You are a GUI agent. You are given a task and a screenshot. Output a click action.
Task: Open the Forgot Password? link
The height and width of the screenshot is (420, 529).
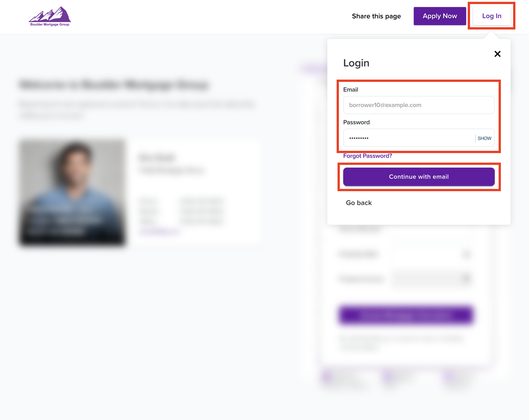point(367,156)
